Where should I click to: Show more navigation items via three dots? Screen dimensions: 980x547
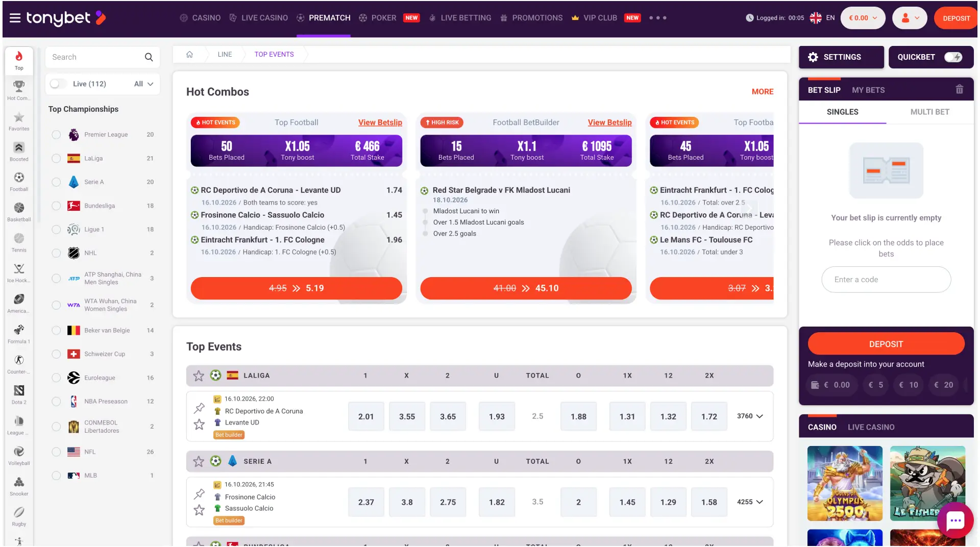point(658,18)
